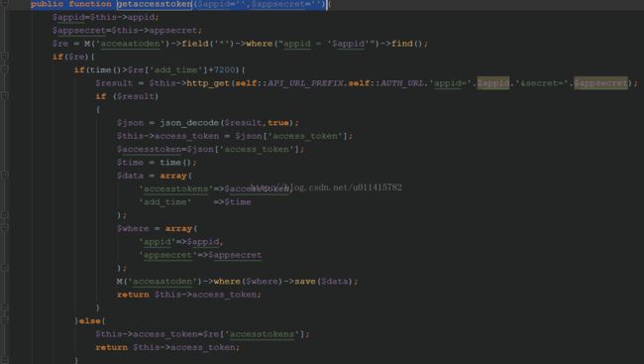Click the else keyword
The height and width of the screenshot is (364, 644).
point(89,320)
